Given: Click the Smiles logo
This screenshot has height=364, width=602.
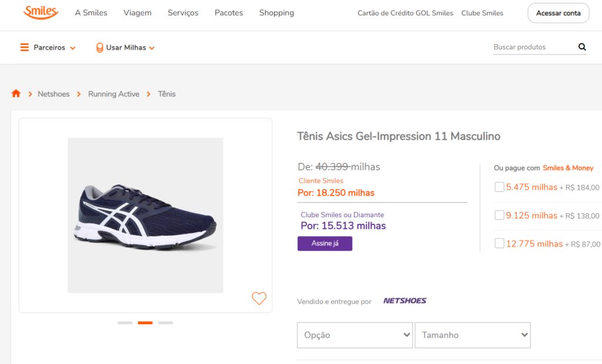Looking at the screenshot, I should click(x=41, y=12).
